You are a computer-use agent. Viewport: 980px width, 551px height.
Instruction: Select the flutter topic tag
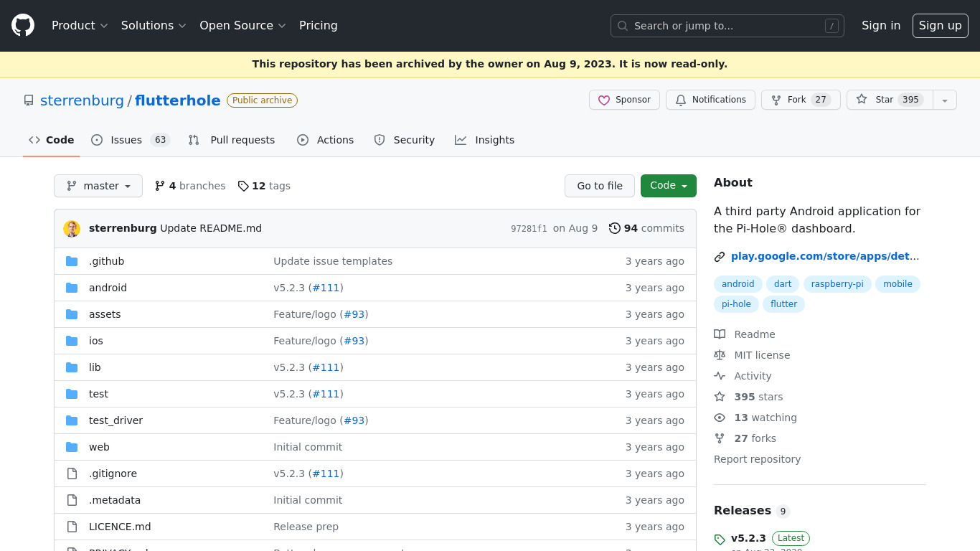[x=784, y=304]
